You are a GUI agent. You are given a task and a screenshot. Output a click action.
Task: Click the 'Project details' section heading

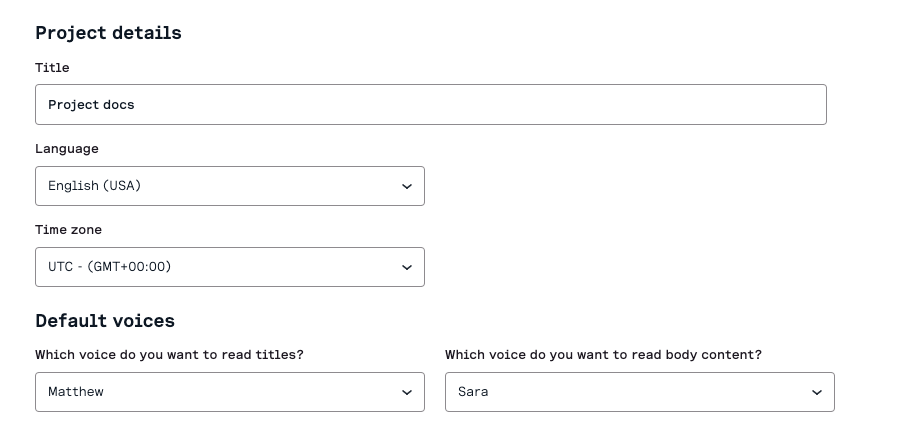(x=108, y=33)
